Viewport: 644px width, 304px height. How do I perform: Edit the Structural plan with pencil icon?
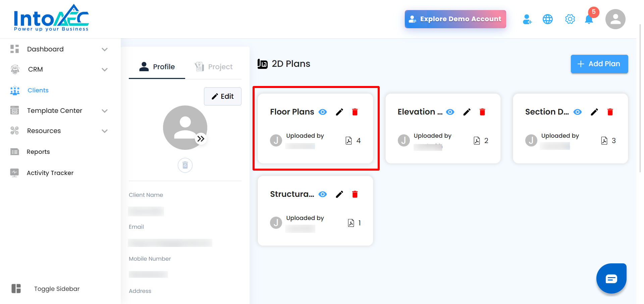[339, 194]
